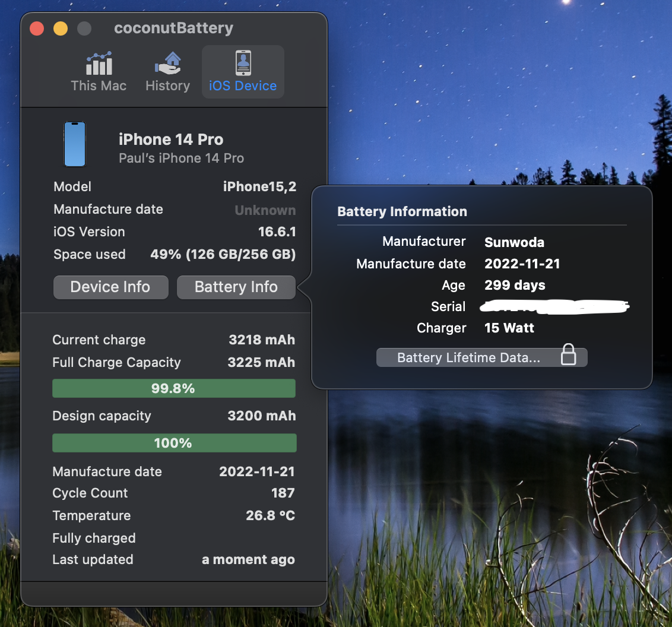Click the Current charge label
This screenshot has height=627, width=672.
point(99,340)
